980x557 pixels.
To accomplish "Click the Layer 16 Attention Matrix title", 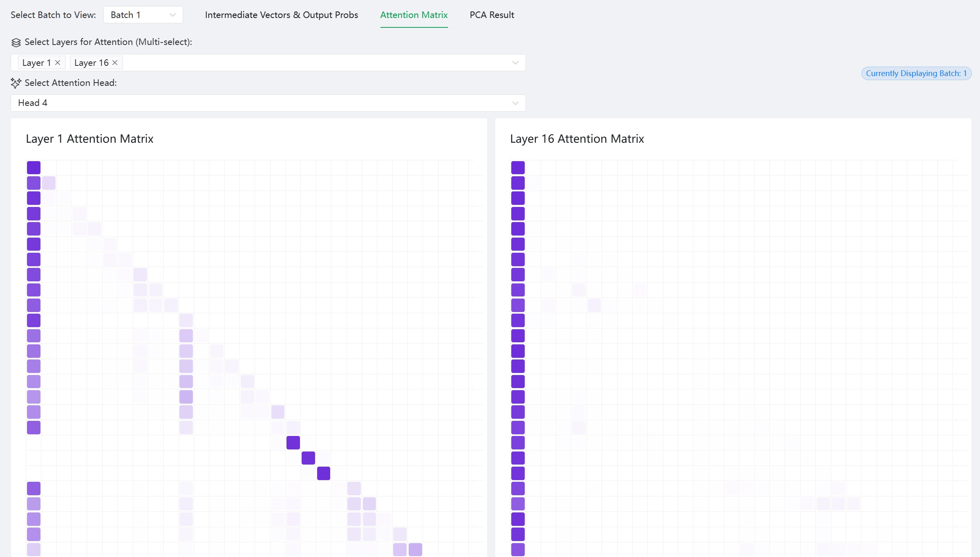I will [x=577, y=139].
